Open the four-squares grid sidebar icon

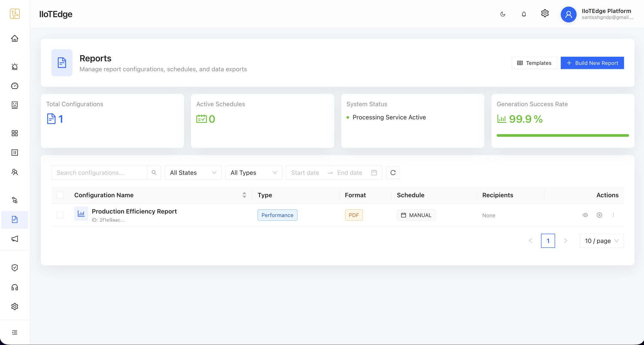point(14,133)
